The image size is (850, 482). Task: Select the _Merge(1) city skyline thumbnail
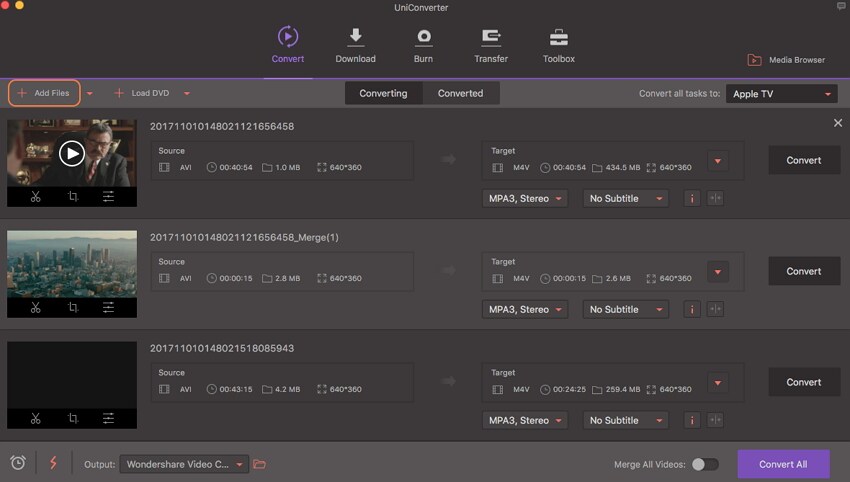[x=72, y=264]
